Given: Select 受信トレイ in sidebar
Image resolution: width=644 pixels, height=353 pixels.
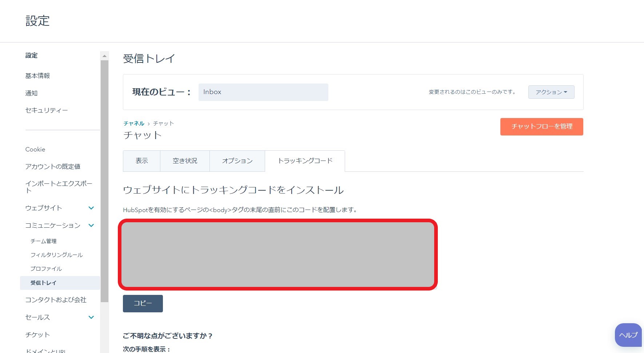Looking at the screenshot, I should click(x=60, y=283).
